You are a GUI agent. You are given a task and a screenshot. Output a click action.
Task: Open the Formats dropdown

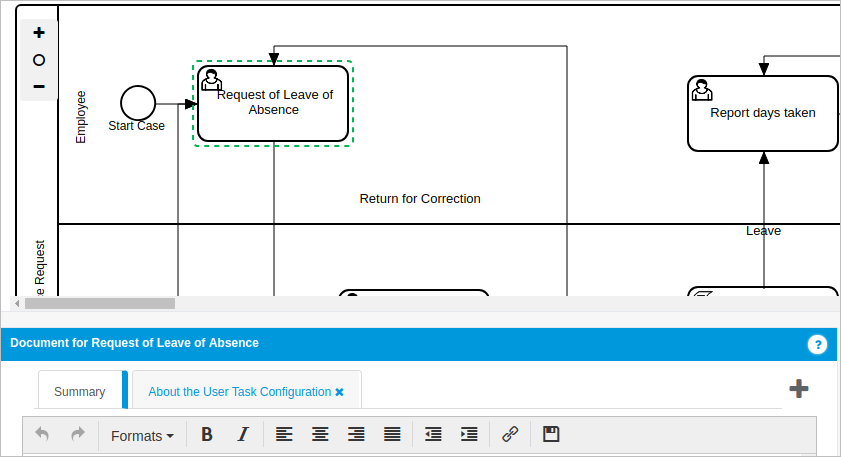[x=142, y=436]
